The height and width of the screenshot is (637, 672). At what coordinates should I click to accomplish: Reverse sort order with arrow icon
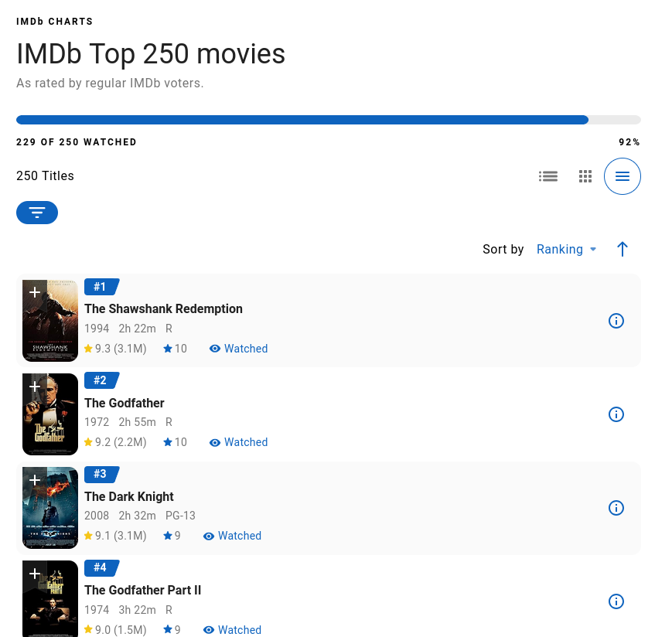pos(623,249)
